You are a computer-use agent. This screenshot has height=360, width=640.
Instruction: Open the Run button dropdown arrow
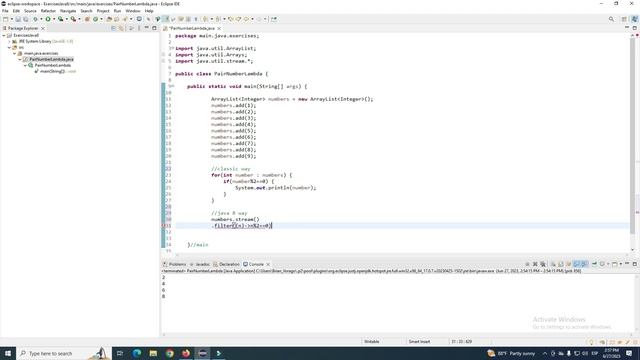point(54,19)
